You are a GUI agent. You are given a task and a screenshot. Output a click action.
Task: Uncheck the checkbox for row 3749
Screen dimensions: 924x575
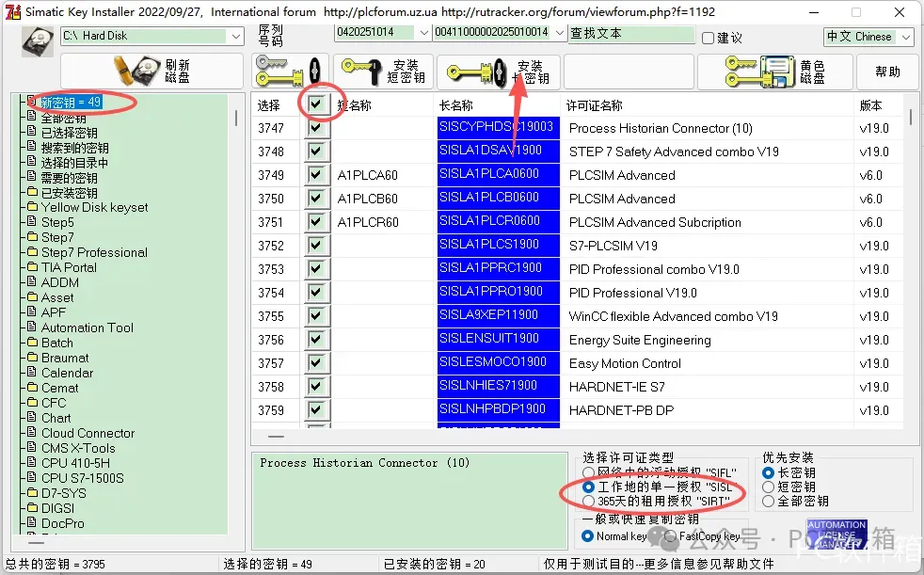pyautogui.click(x=316, y=174)
